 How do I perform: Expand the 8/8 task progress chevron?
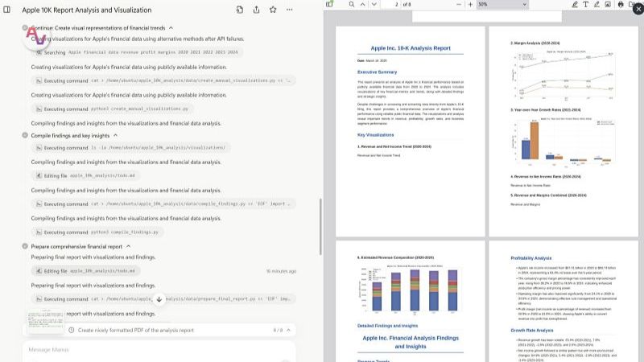pyautogui.click(x=288, y=330)
